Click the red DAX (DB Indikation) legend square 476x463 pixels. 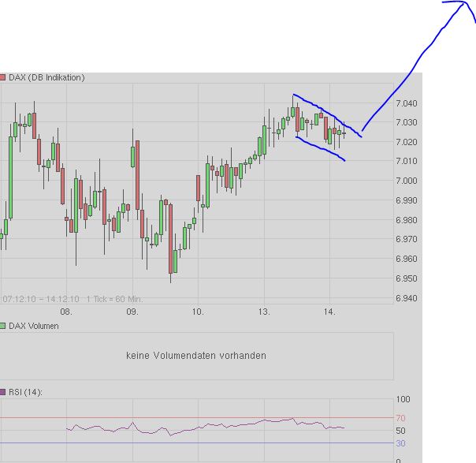pyautogui.click(x=2, y=78)
